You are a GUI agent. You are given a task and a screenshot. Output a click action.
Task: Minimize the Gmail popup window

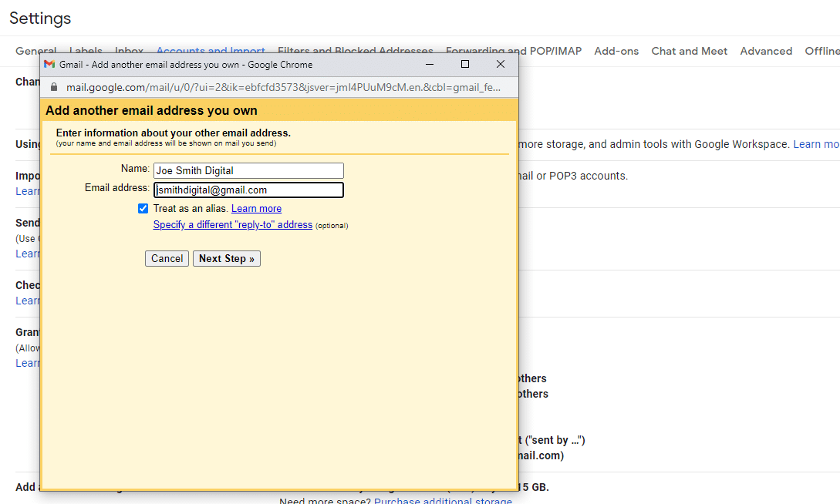429,65
